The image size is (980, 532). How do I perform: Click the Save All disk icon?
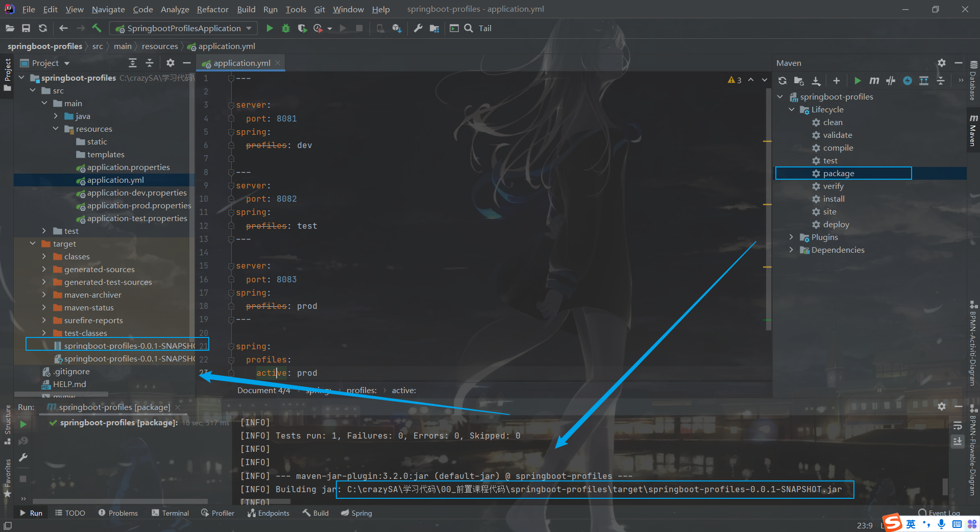coord(26,29)
